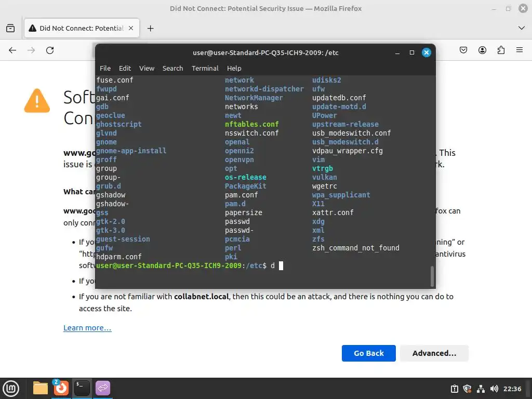Screen dimensions: 532x399
Task: Click 'guest-session' in the terminal listing
Action: click(x=123, y=239)
